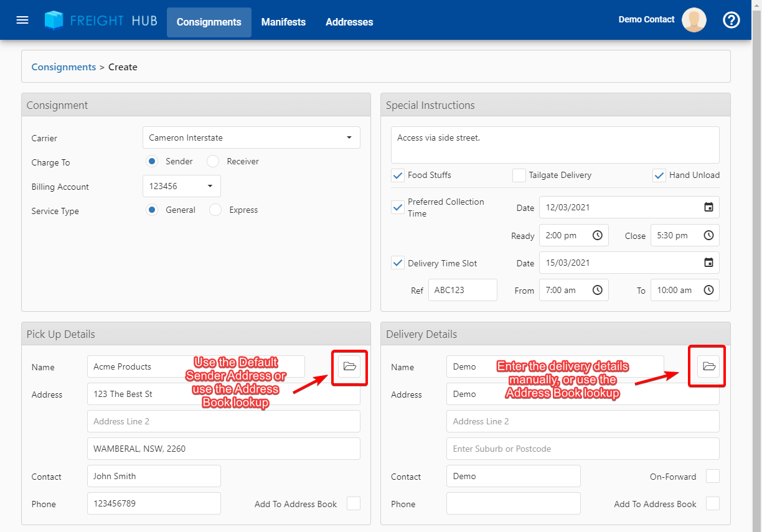762x532 pixels.
Task: Open clock picker for Close time
Action: click(708, 235)
